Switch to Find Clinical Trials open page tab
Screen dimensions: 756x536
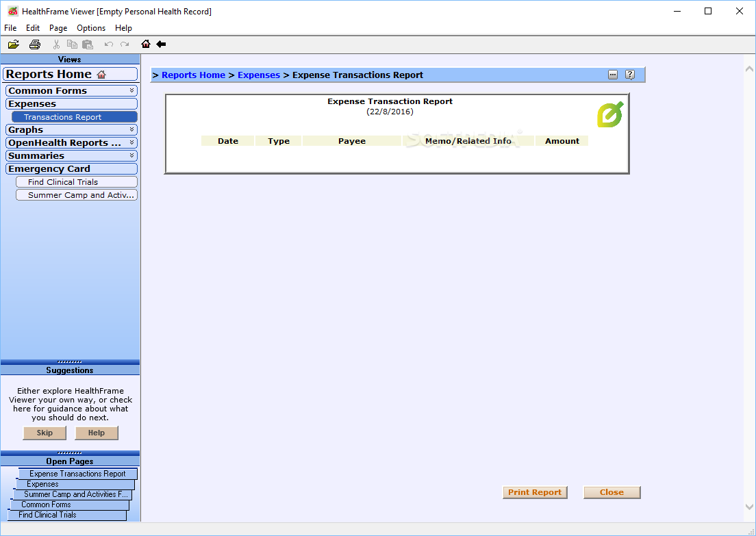tap(66, 515)
